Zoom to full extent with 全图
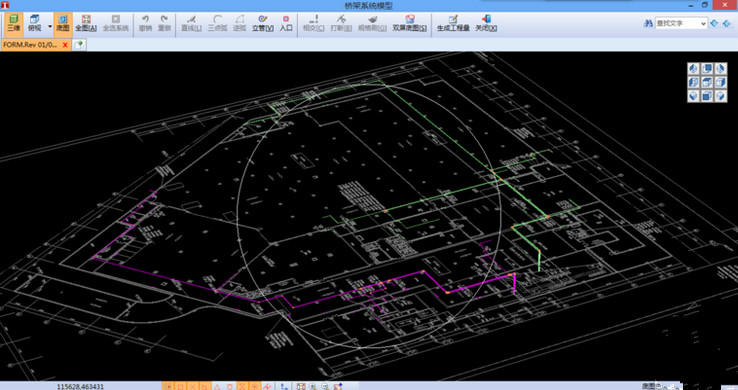 [86, 23]
